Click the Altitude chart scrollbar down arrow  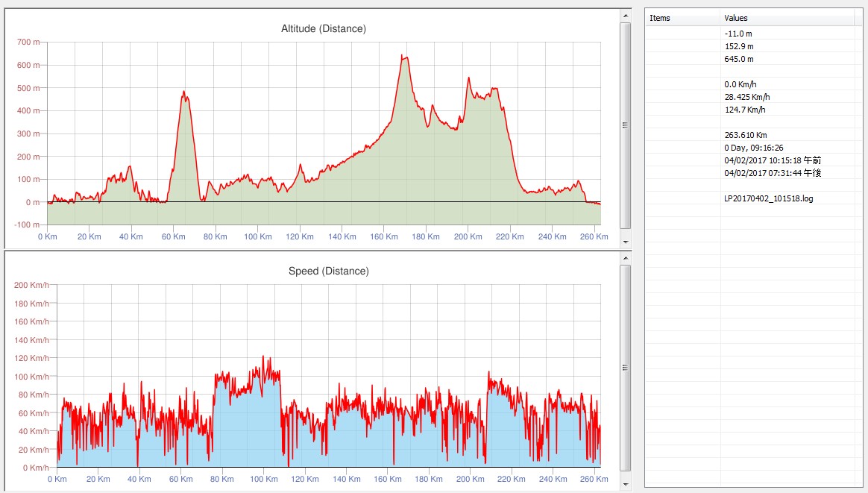pyautogui.click(x=625, y=242)
